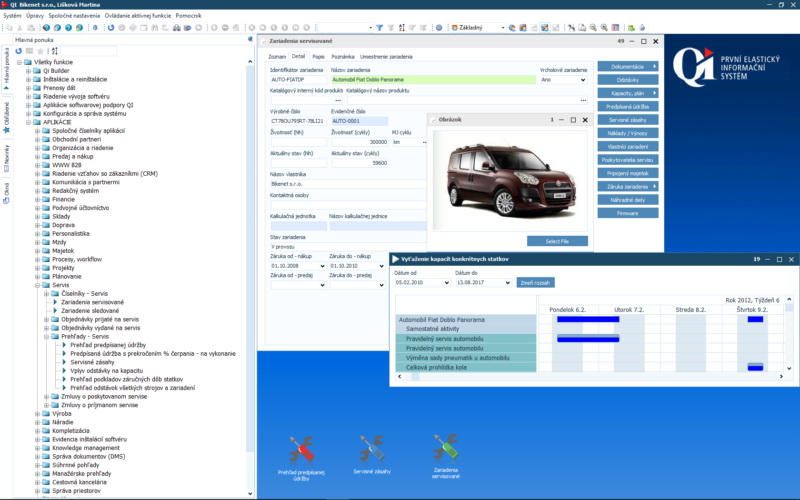Open the Úpravy menu
Image resolution: width=800 pixels, height=500 pixels.
[35, 16]
